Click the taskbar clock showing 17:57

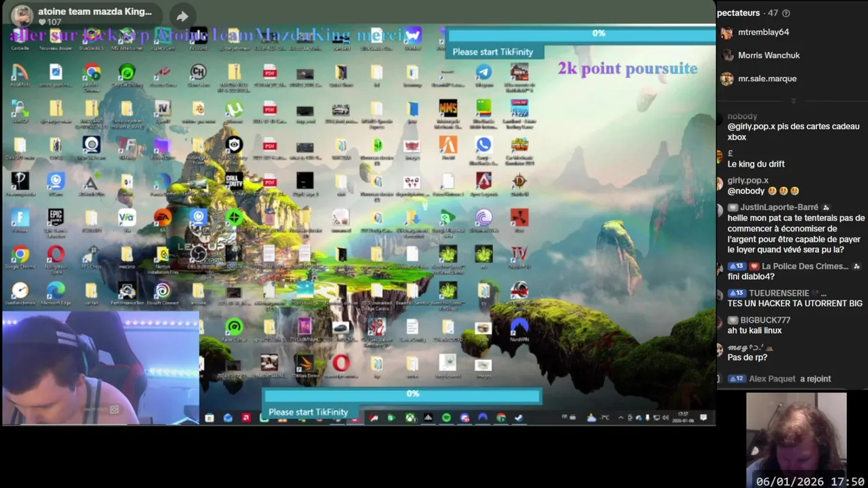[x=683, y=418]
